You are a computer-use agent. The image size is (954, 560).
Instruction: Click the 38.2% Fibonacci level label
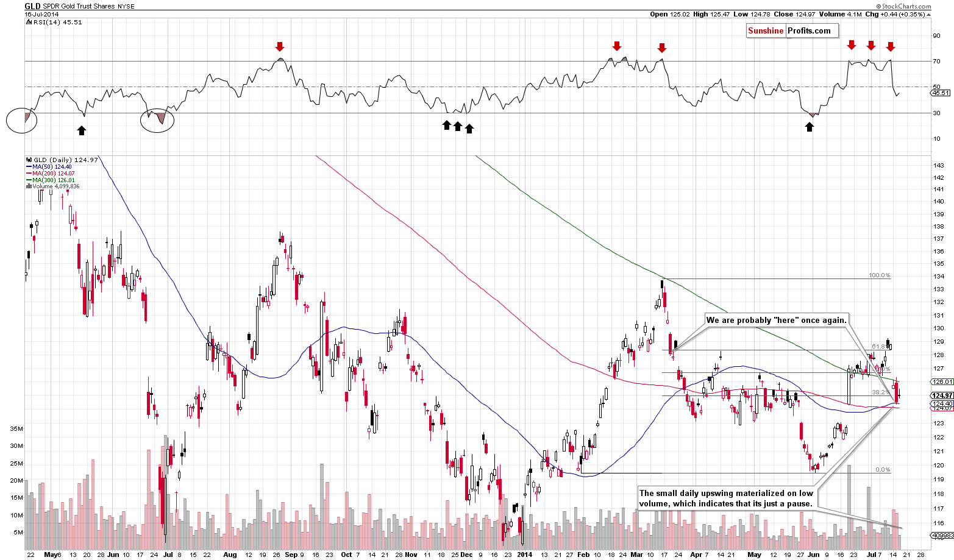coord(882,392)
